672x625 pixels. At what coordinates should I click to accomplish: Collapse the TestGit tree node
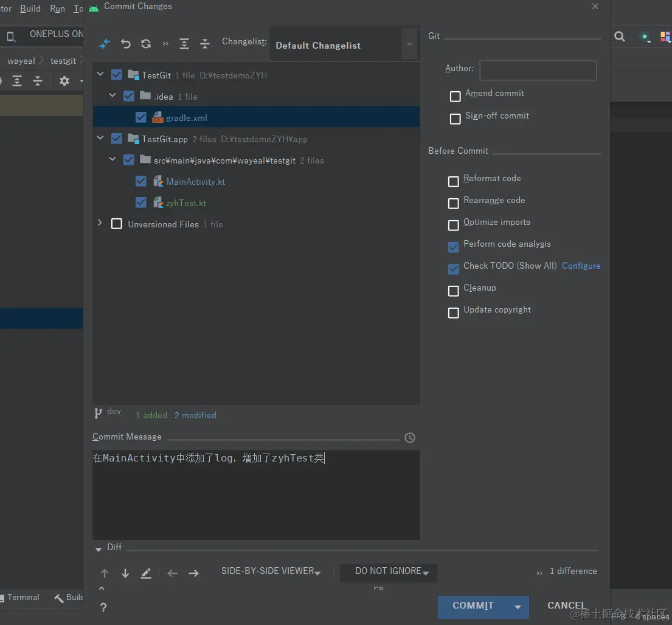(100, 74)
